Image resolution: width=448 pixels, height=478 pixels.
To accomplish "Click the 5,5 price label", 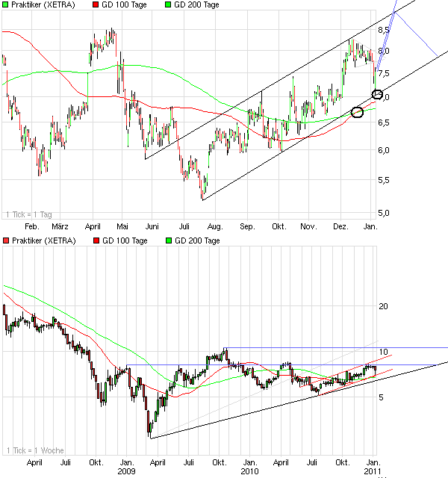I will 384,180.
